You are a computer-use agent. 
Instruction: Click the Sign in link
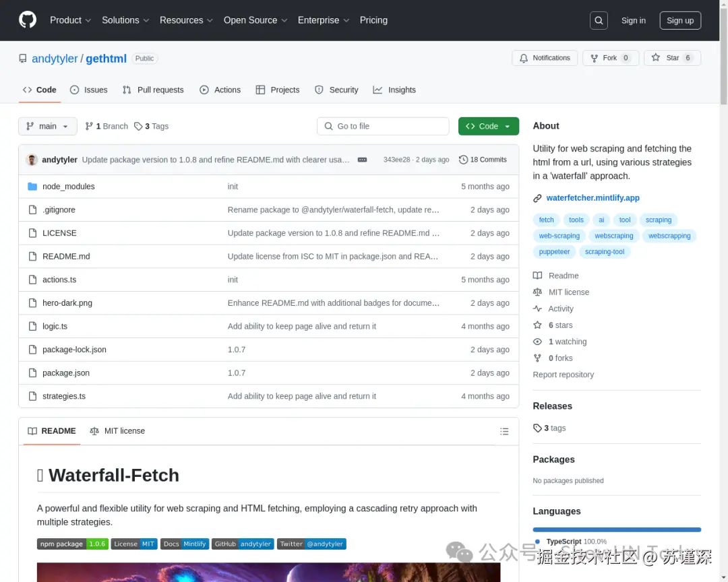point(633,20)
